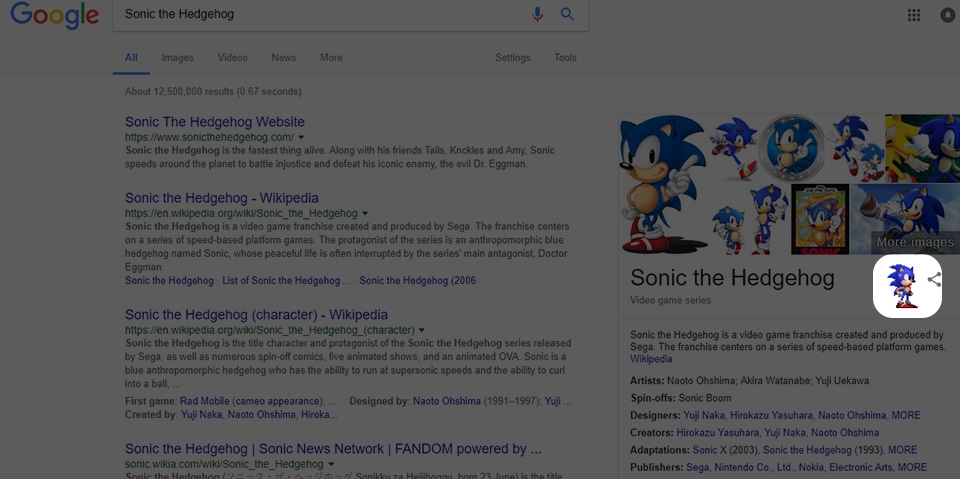Viewport: 960px width, 479px height.
Task: Expand arrow next to first Wikipedia URL
Action: pyautogui.click(x=365, y=213)
